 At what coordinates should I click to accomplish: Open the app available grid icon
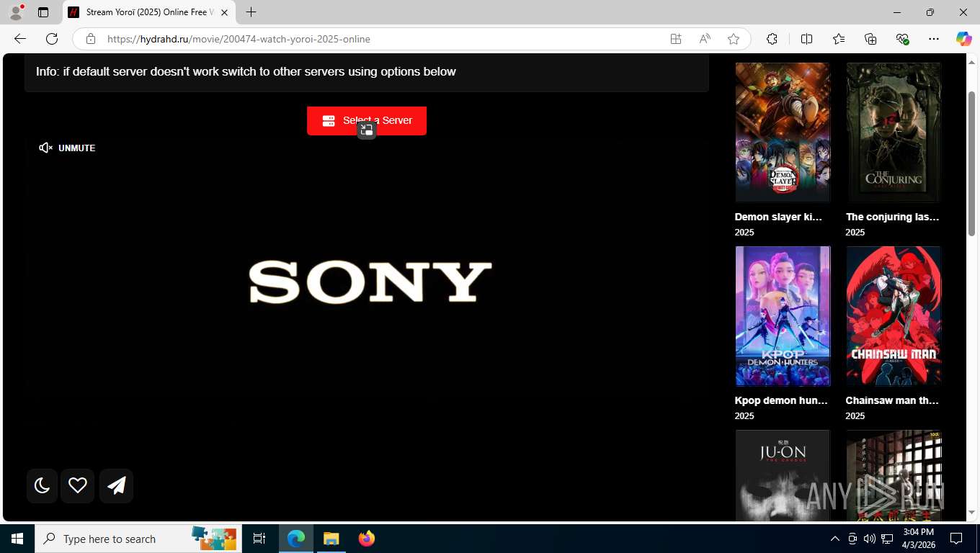[676, 39]
